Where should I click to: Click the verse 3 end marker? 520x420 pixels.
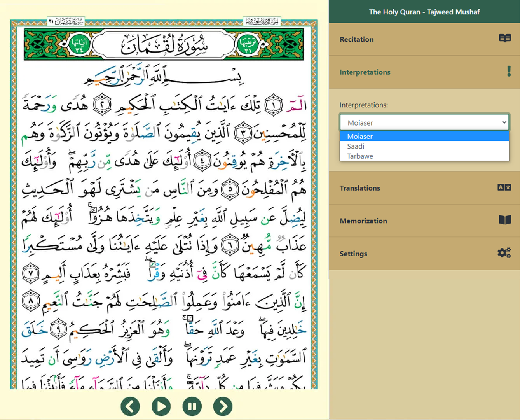(244, 133)
